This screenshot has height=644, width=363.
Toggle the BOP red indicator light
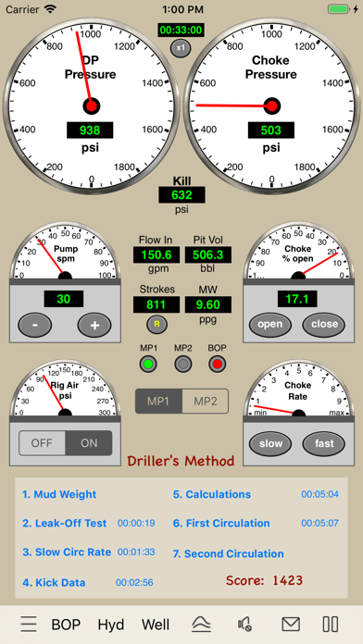[x=217, y=364]
